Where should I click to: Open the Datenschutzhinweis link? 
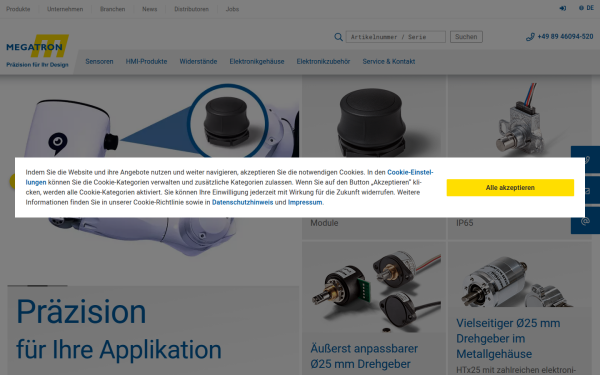coord(243,202)
